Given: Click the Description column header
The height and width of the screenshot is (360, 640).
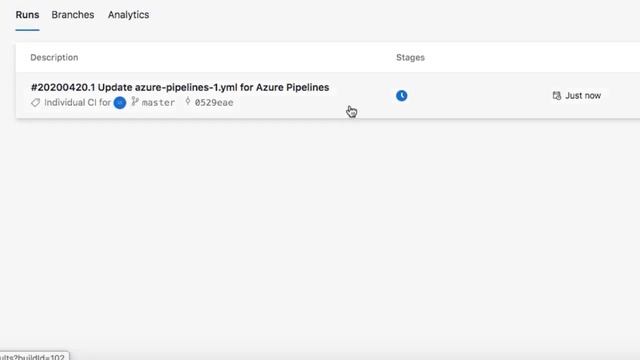Looking at the screenshot, I should point(54,58).
